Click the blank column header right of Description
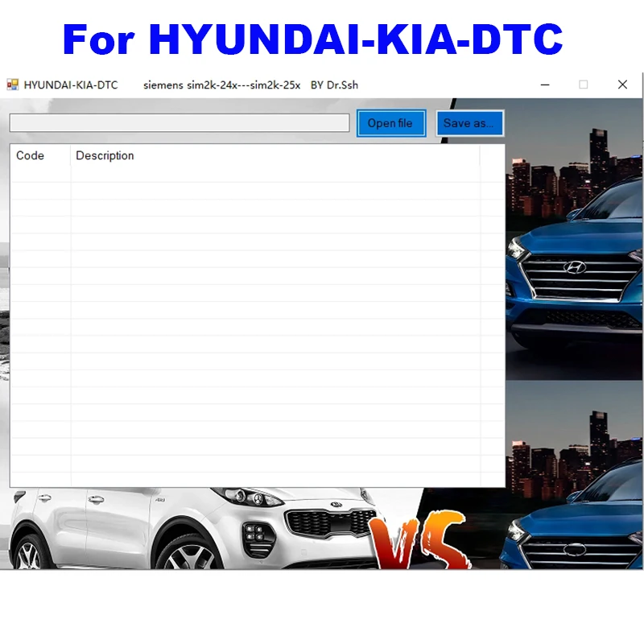 [492, 155]
